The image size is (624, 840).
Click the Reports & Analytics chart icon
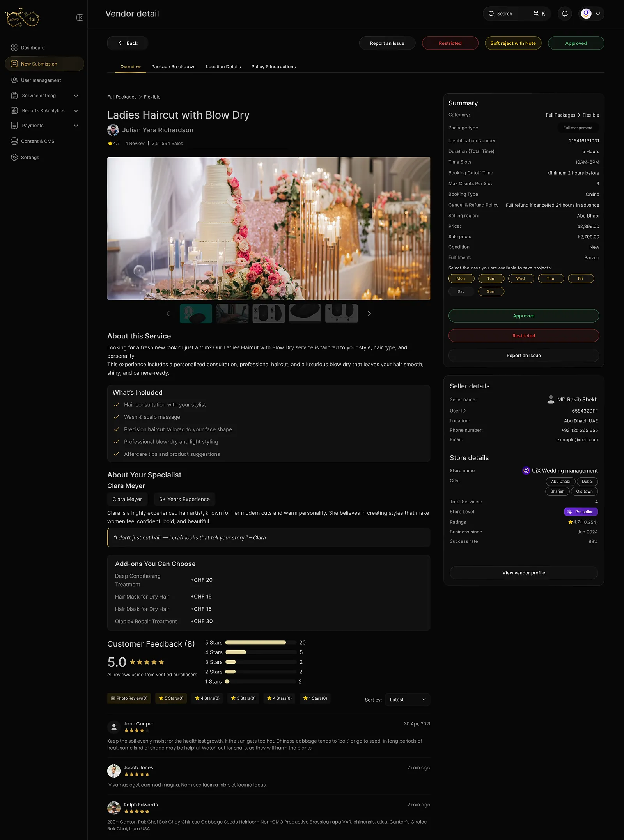coord(14,110)
